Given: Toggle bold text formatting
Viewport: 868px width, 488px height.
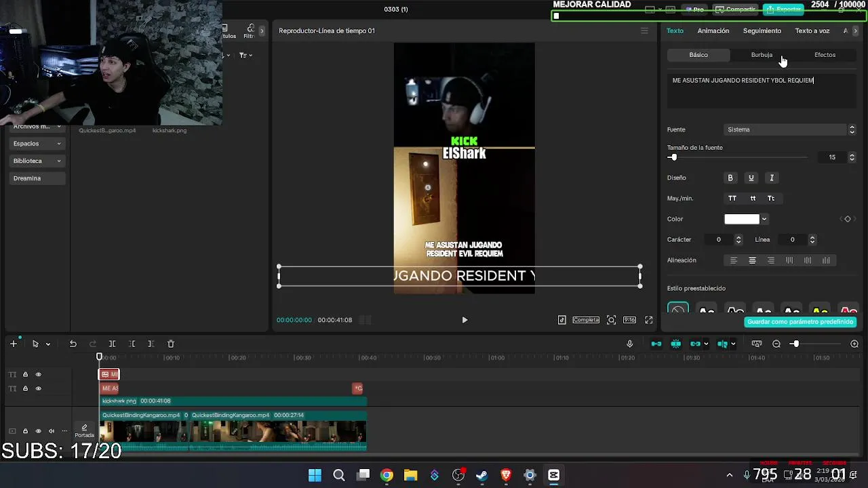Looking at the screenshot, I should (730, 178).
